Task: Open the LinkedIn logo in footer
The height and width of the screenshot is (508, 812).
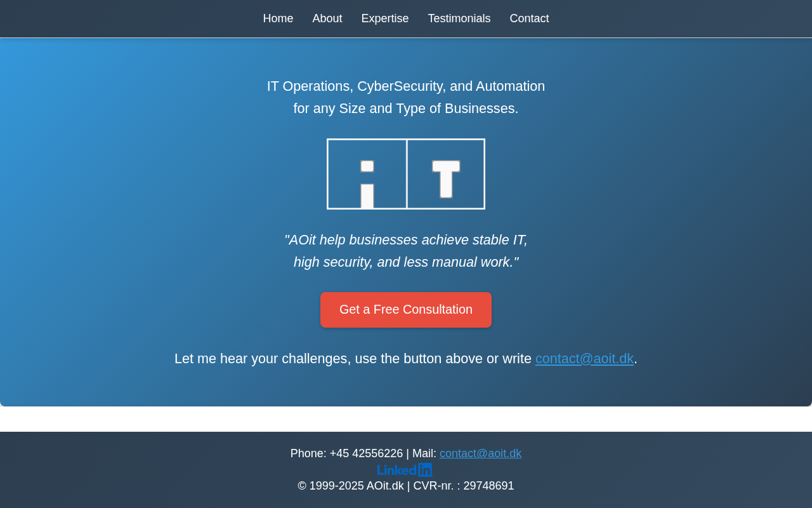Action: point(405,470)
